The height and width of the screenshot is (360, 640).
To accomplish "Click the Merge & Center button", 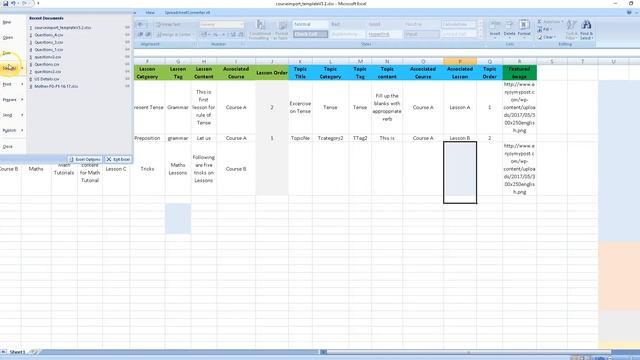I will (x=174, y=35).
